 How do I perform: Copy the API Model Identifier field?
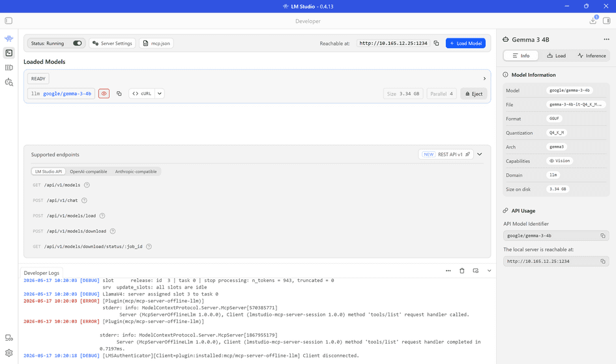[603, 236]
